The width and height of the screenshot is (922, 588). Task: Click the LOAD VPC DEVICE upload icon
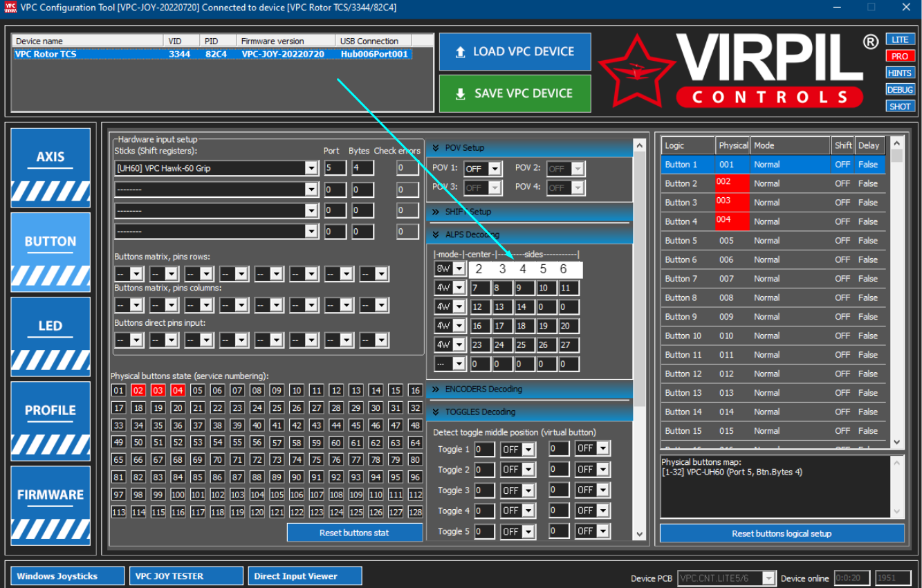click(x=460, y=52)
